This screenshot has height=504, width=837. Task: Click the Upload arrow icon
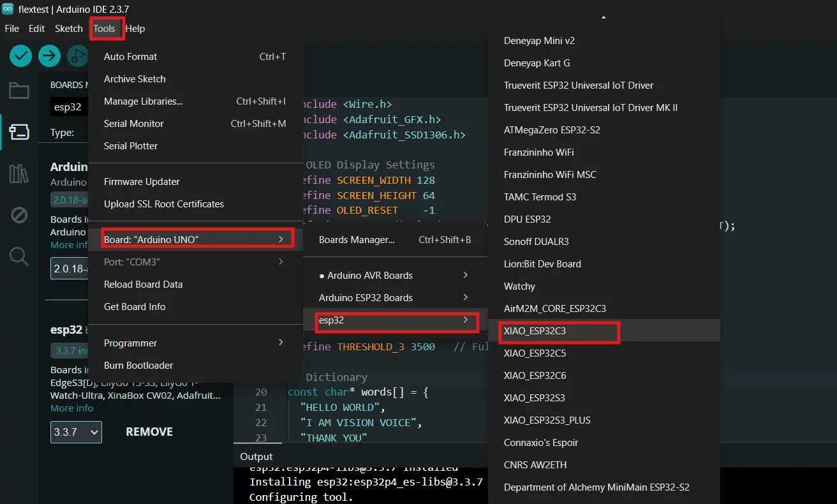pos(49,56)
